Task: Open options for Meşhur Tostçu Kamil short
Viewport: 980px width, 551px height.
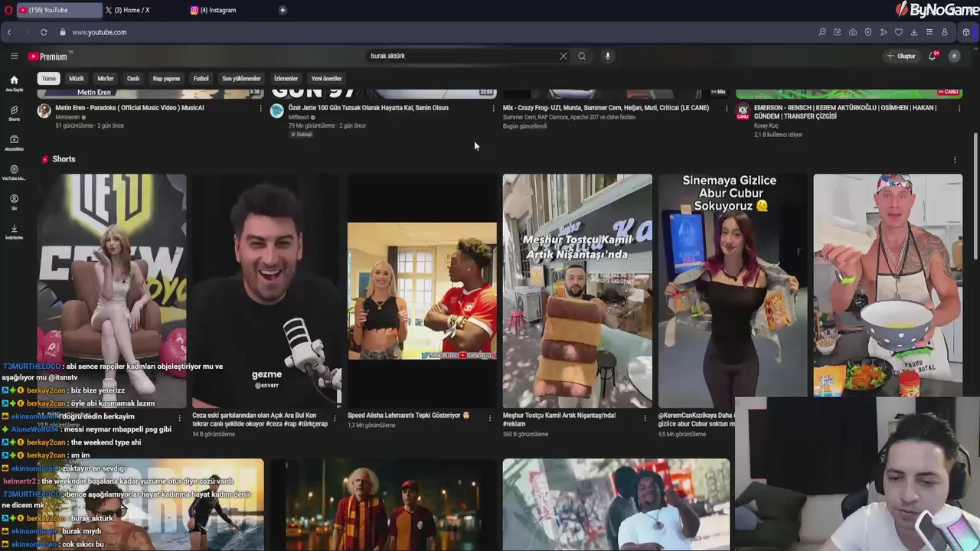Action: point(645,419)
